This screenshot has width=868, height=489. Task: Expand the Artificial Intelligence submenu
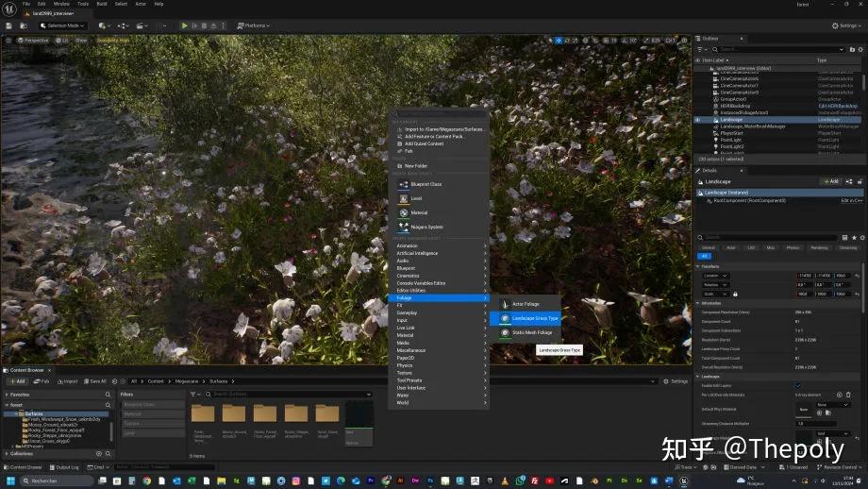pos(439,253)
